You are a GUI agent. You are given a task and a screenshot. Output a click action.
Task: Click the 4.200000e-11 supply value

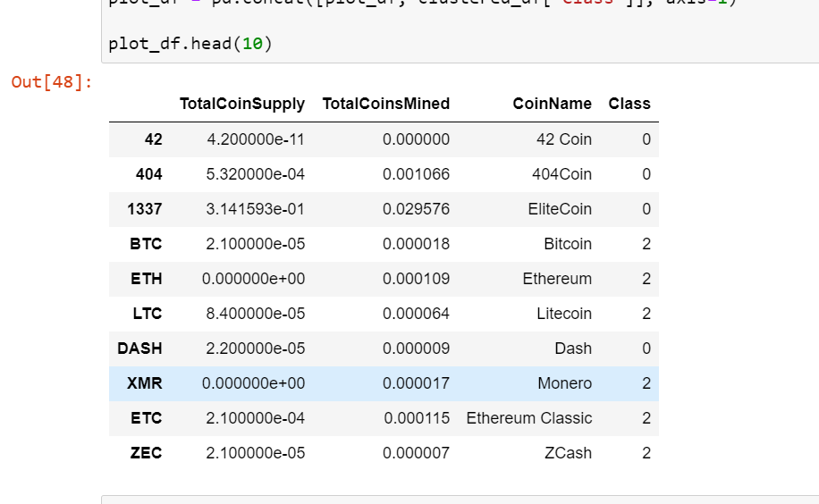coord(256,139)
